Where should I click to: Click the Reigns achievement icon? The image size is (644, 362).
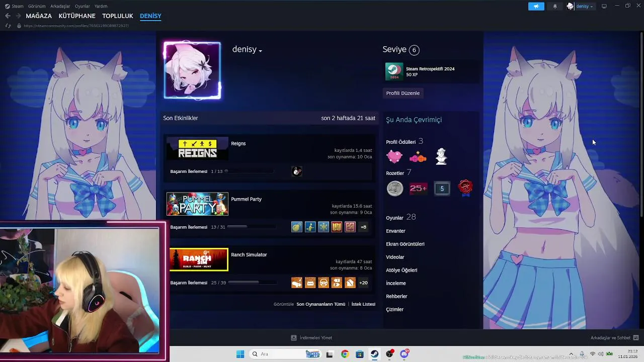[x=297, y=171]
